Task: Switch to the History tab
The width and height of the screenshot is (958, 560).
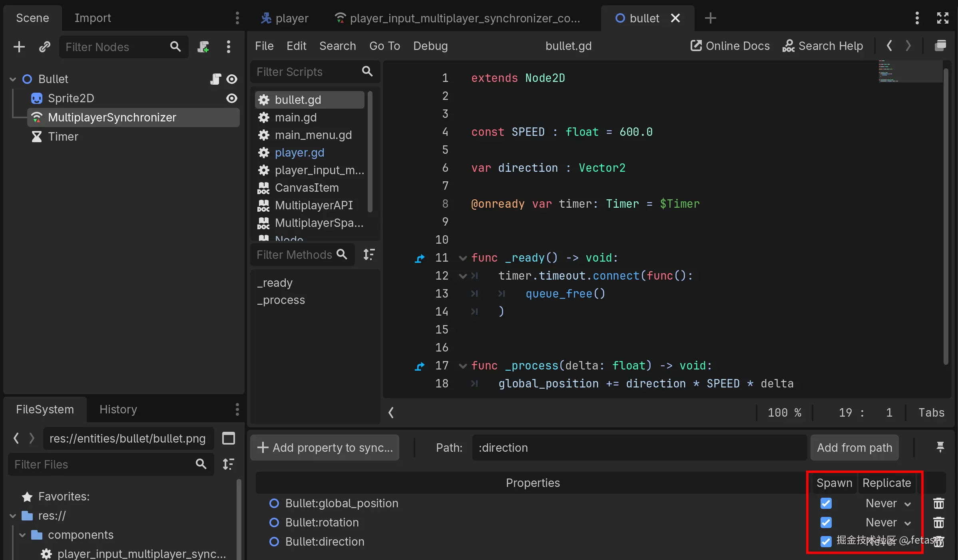Action: [x=118, y=409]
